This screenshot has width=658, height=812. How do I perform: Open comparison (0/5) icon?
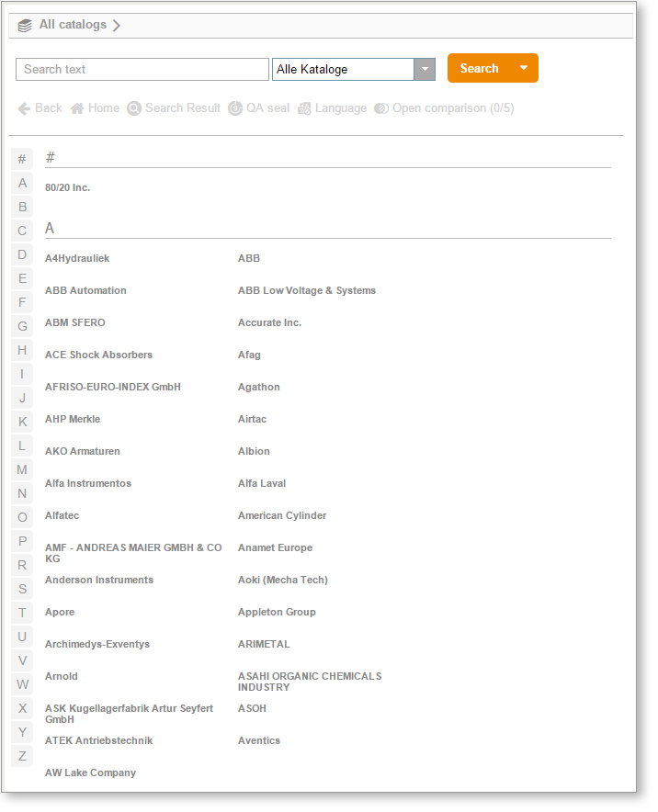pos(381,108)
